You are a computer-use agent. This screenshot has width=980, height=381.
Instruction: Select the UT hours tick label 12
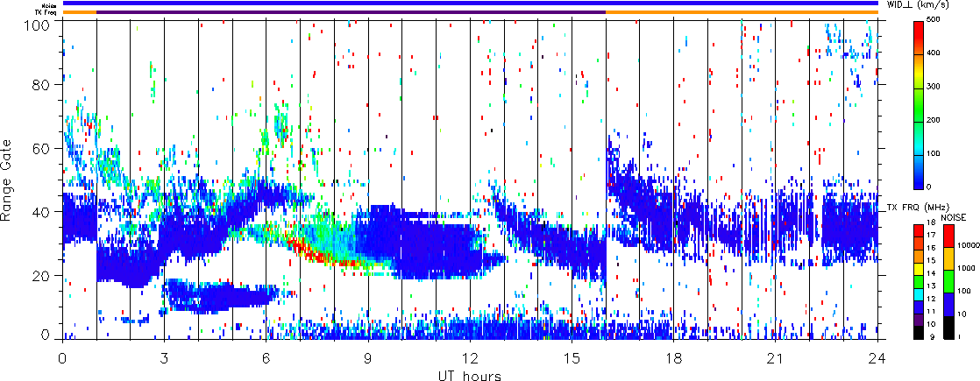(x=470, y=359)
